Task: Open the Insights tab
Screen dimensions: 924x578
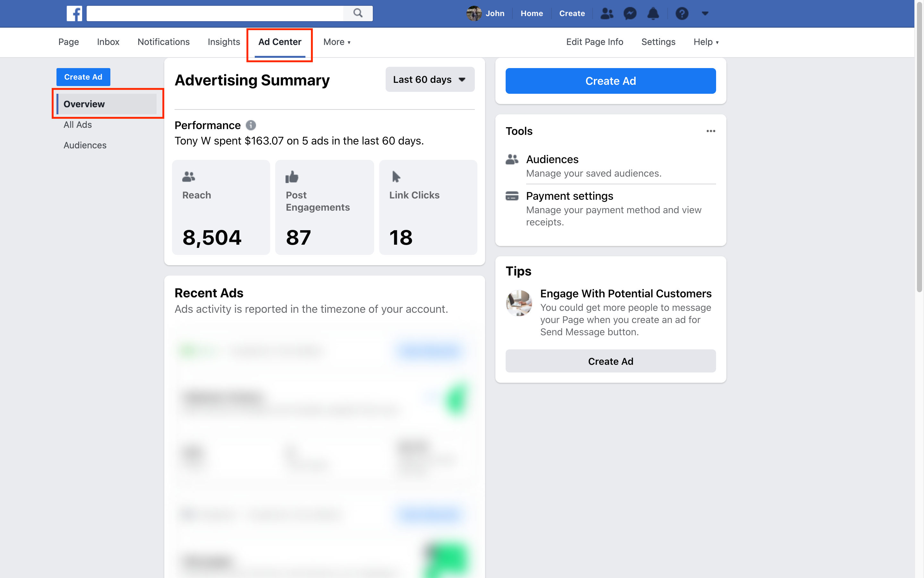Action: 224,42
